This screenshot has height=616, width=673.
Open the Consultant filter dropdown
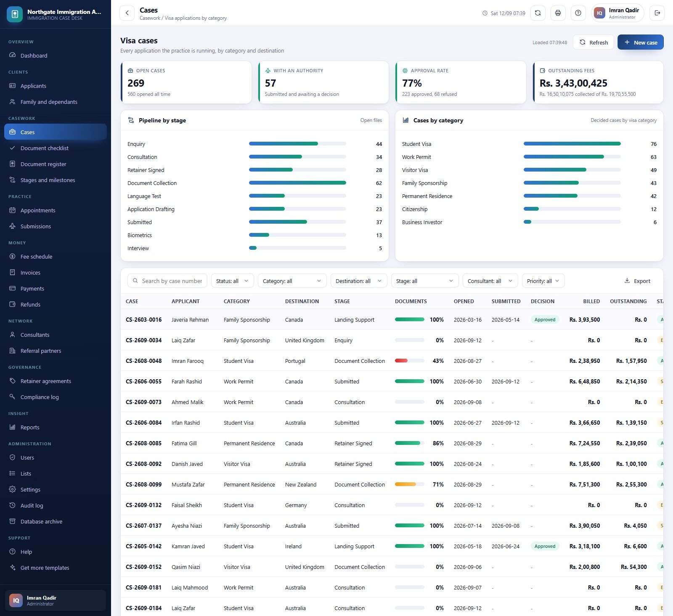[x=490, y=281]
